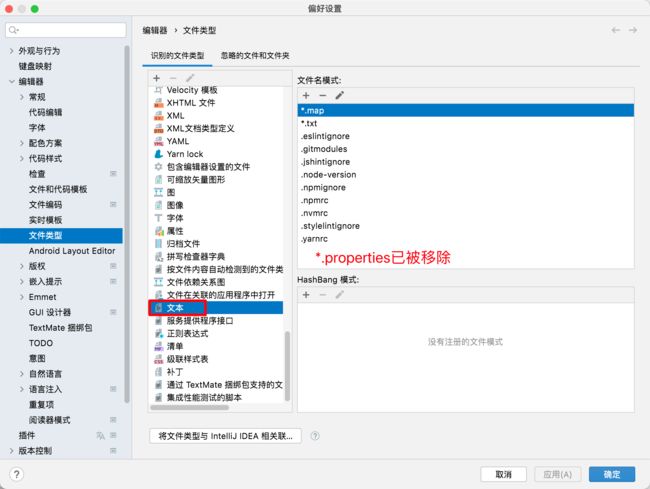The image size is (650, 489).
Task: Click the 补丁 file type icon
Action: 158,372
